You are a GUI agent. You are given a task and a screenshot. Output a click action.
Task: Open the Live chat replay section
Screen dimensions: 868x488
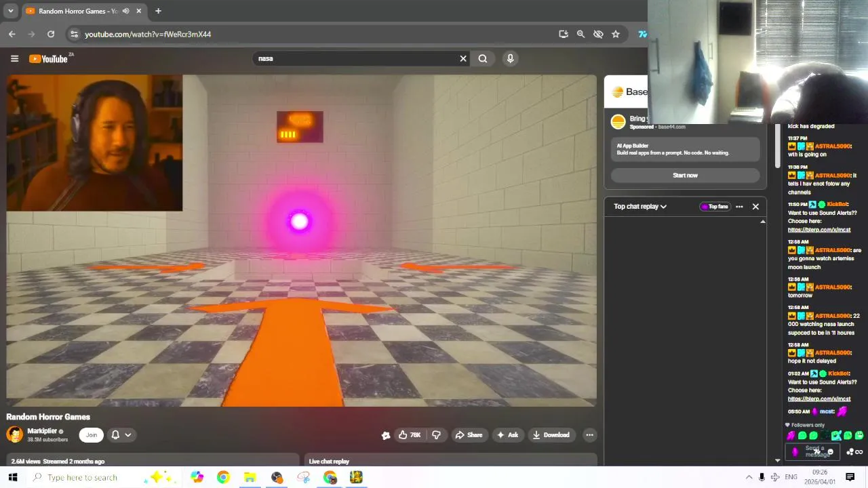point(329,462)
